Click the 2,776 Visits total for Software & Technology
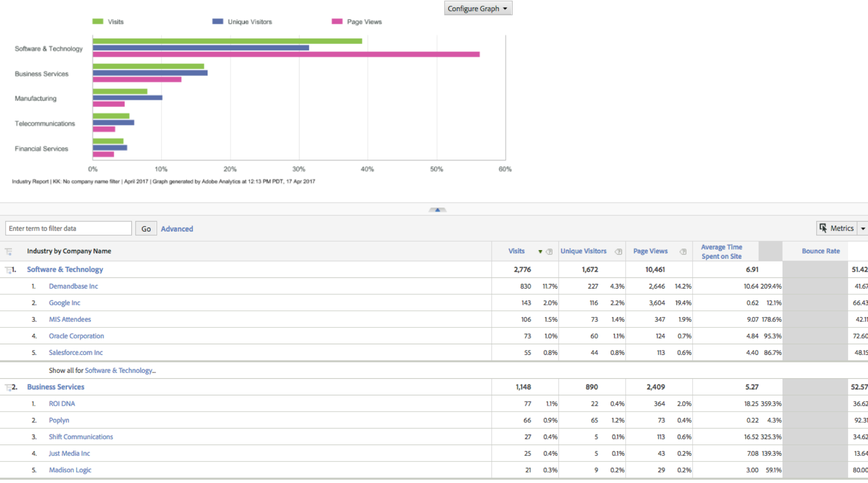 (522, 269)
